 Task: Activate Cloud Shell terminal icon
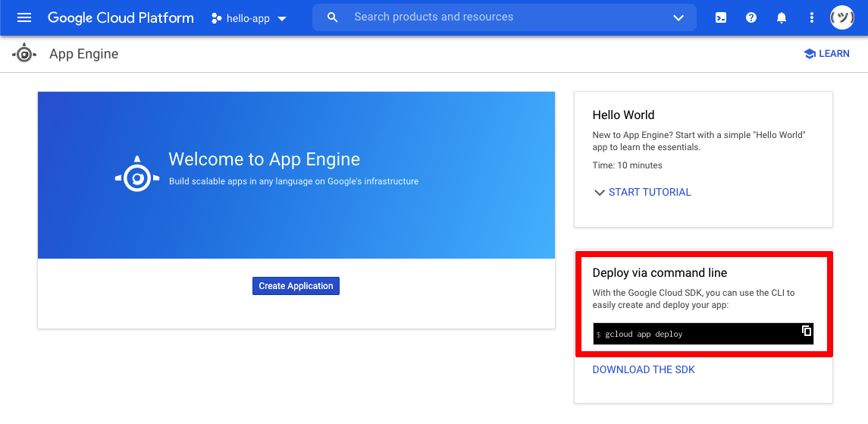[721, 17]
